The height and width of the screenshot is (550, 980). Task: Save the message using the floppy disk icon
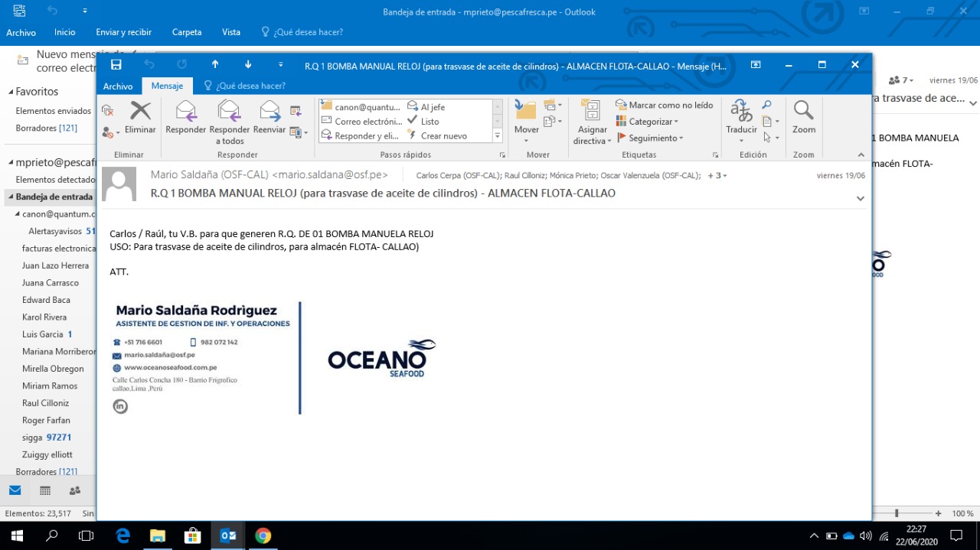[116, 65]
